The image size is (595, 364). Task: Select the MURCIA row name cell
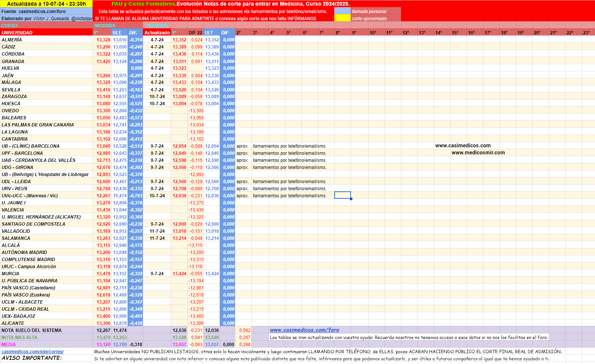(46, 274)
